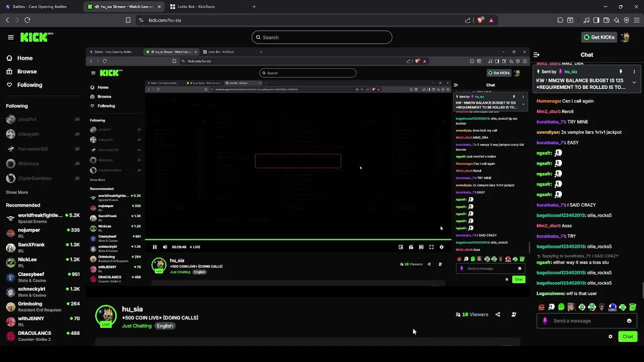Click the Get KICKs button
This screenshot has width=644, height=362.
599,37
